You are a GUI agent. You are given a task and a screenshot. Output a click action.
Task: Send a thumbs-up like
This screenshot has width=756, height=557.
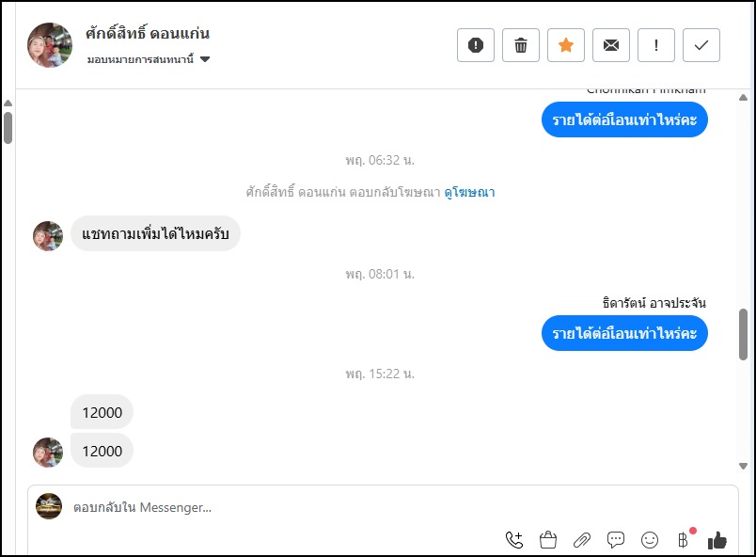(717, 539)
